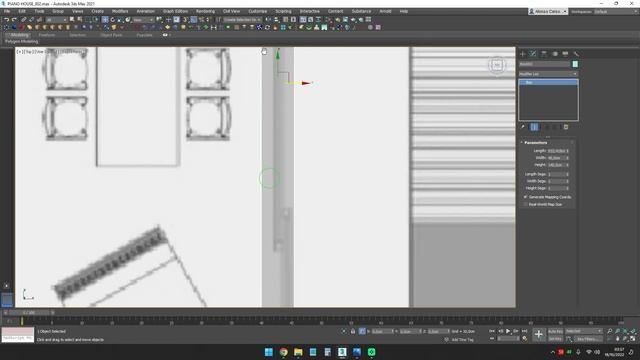The width and height of the screenshot is (640, 360).
Task: Click the ribbon minimize toggle beside the Populate tab
Action: [x=165, y=35]
